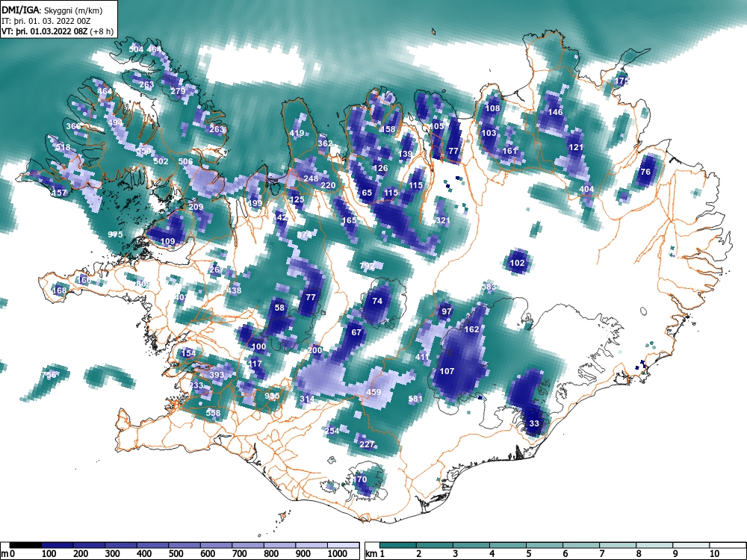Click the '10' label on the km legend
This screenshot has width=747, height=560.
[x=713, y=554]
